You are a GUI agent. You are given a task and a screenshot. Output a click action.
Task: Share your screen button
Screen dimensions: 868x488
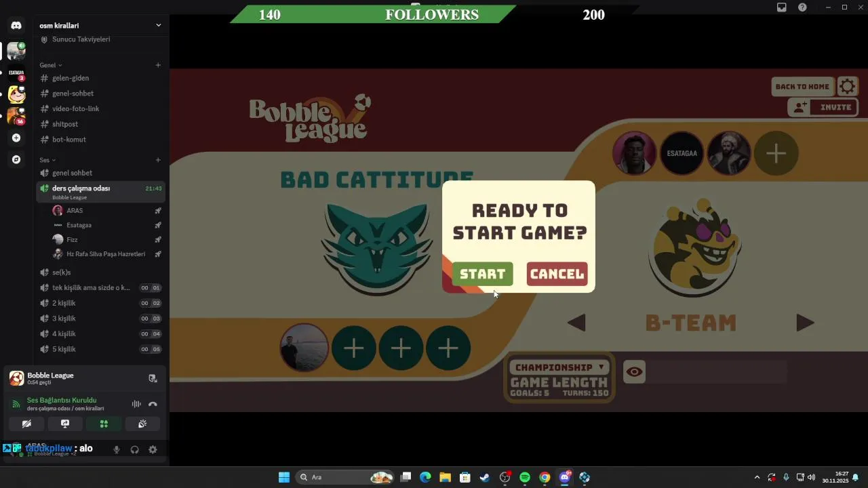pyautogui.click(x=65, y=424)
